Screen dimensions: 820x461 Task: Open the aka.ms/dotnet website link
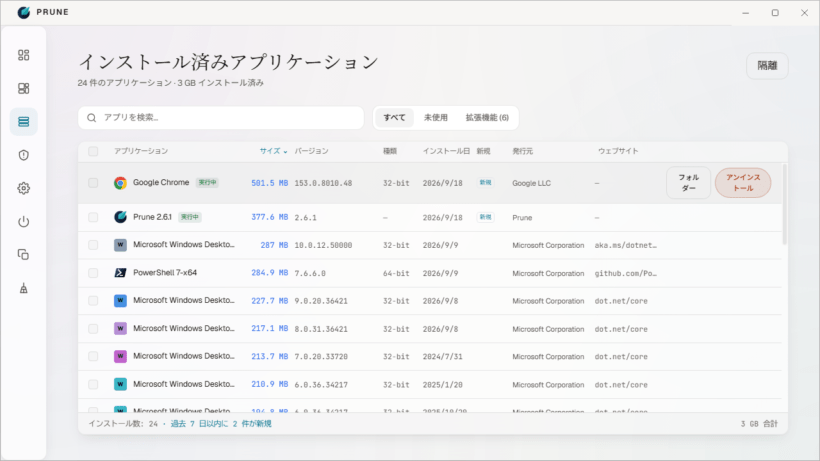625,245
